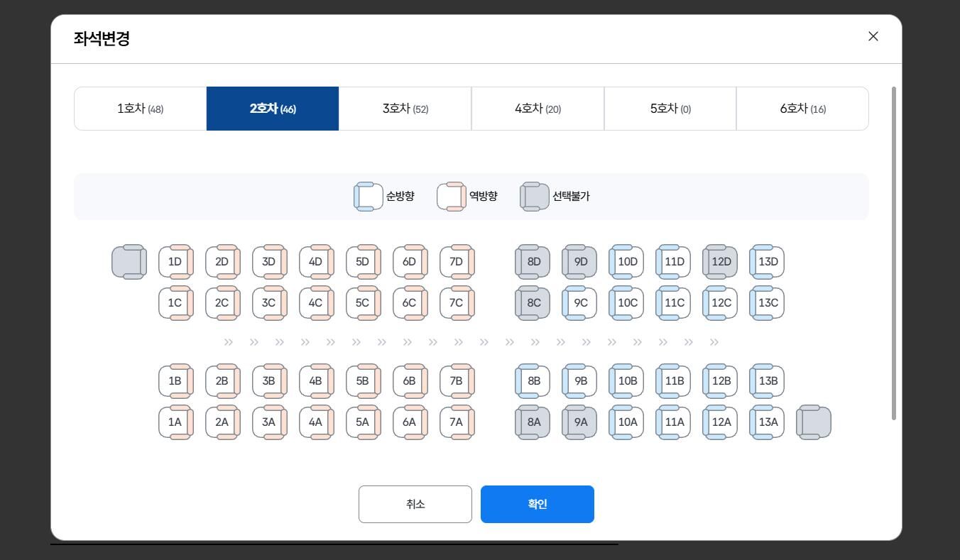Go to 6호차 (16) tab
The image size is (960, 560).
coord(802,109)
